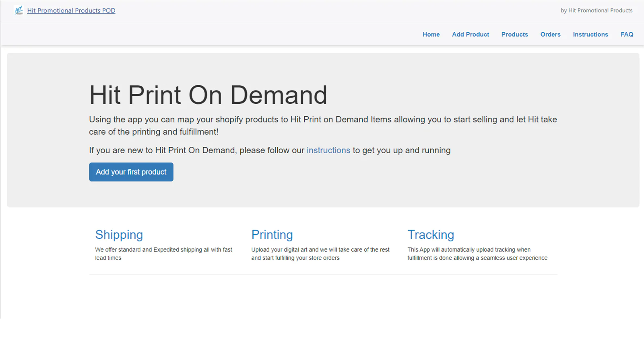Click the Add your first product button
The width and height of the screenshot is (644, 362).
(x=131, y=172)
